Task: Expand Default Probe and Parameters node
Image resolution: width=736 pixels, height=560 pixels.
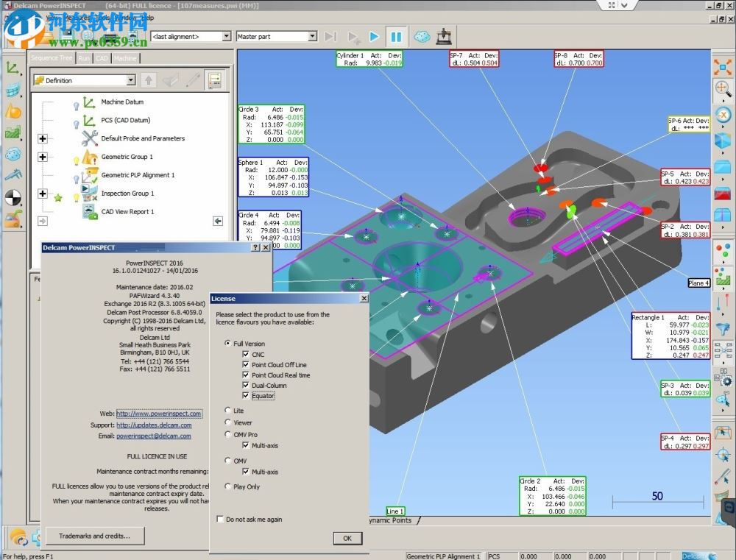Action: (x=43, y=138)
